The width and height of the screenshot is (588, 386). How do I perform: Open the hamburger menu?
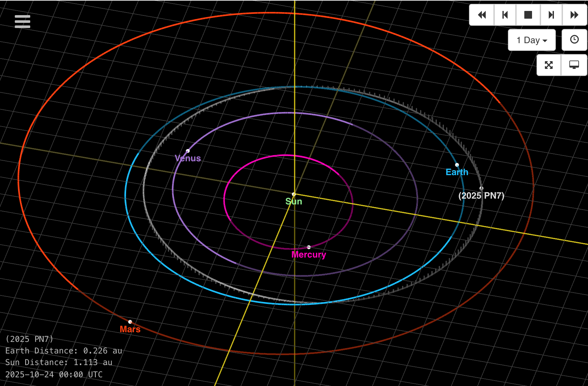[22, 21]
